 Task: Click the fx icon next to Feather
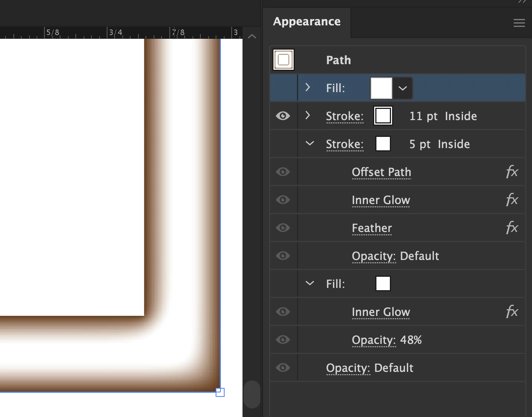(x=512, y=228)
